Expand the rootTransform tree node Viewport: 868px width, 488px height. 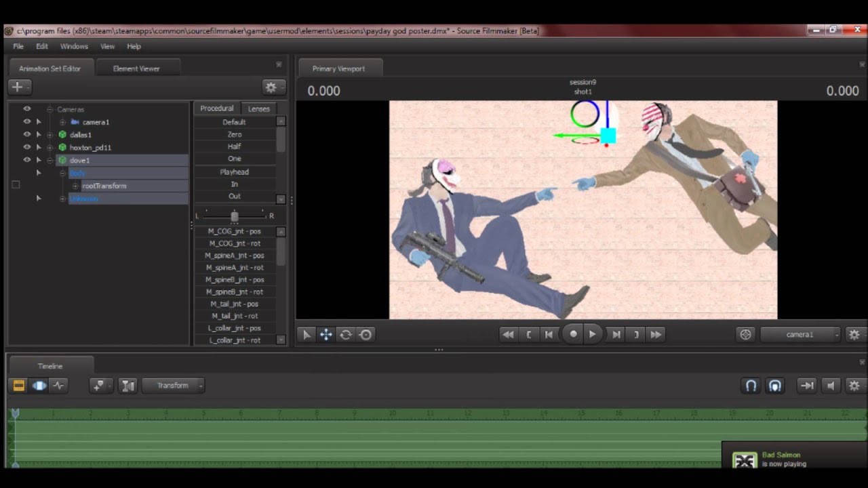75,186
